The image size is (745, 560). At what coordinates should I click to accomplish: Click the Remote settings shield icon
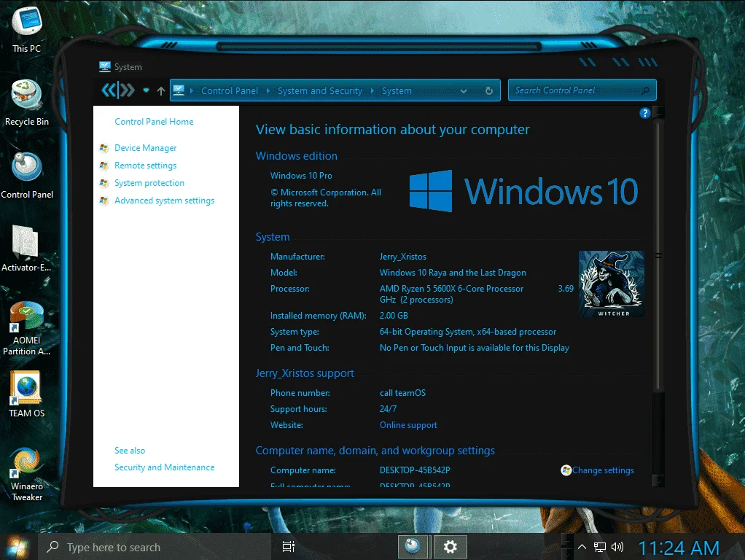pos(104,166)
